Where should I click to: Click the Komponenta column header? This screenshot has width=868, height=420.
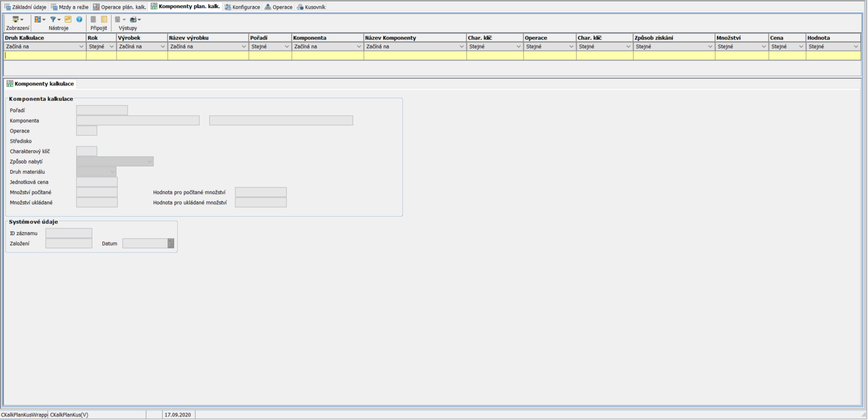(327, 38)
